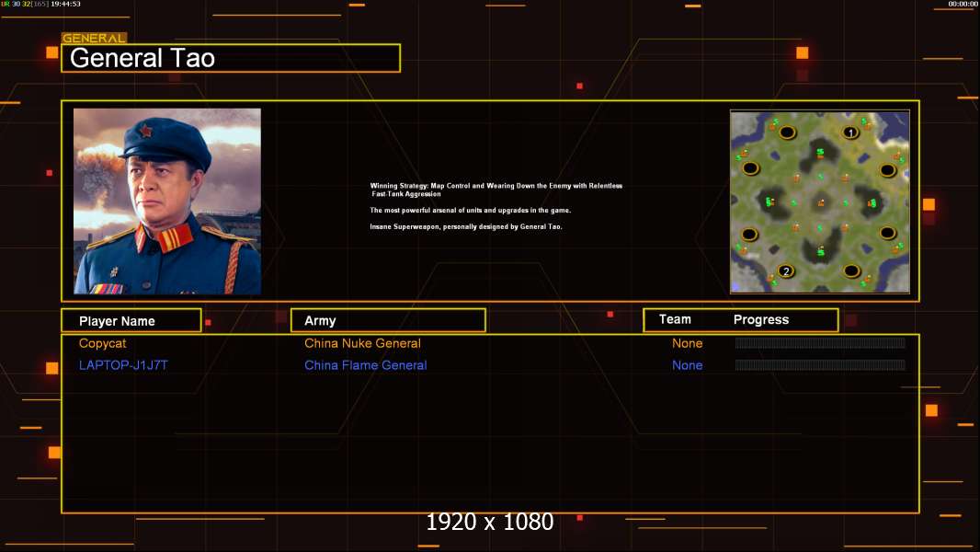Viewport: 980px width, 552px height.
Task: Click the orange GENERAL label tag
Action: (x=94, y=38)
